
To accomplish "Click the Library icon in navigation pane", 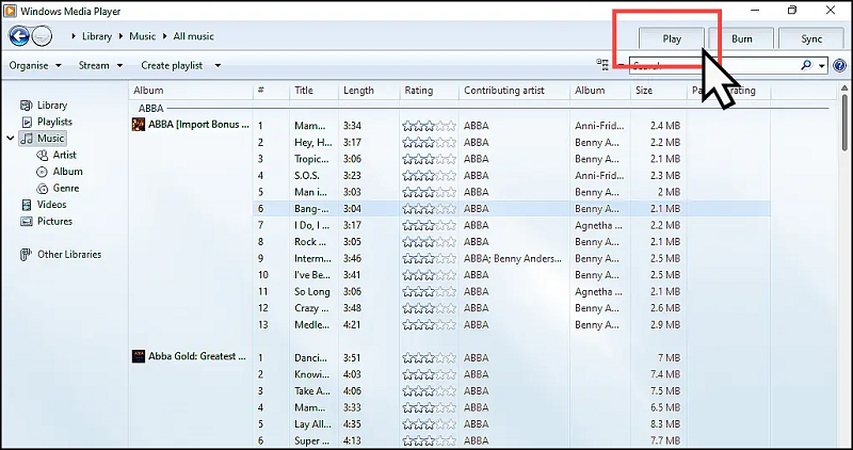I will point(26,105).
